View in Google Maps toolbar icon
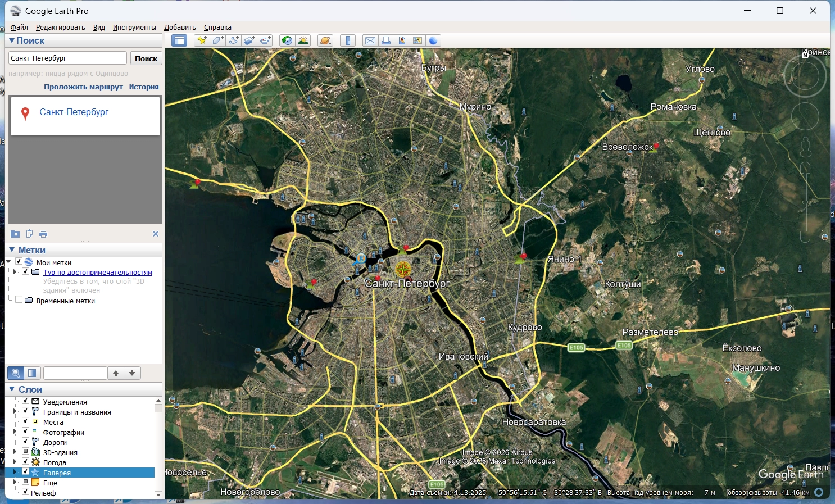This screenshot has height=504, width=835. (x=418, y=40)
